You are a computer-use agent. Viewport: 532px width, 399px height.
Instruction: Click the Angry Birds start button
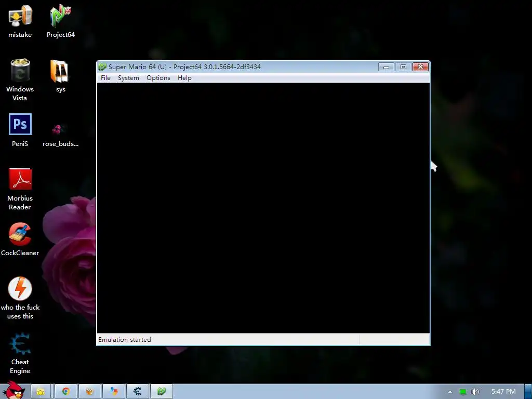pos(14,390)
